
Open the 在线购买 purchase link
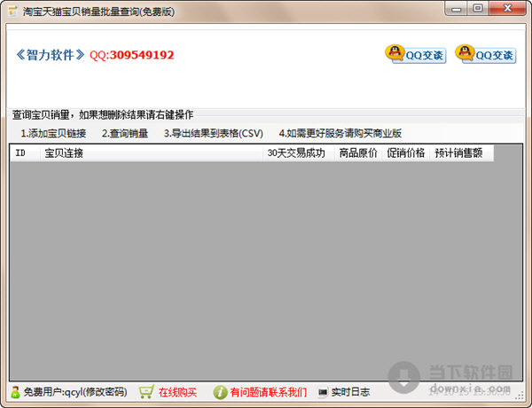177,393
